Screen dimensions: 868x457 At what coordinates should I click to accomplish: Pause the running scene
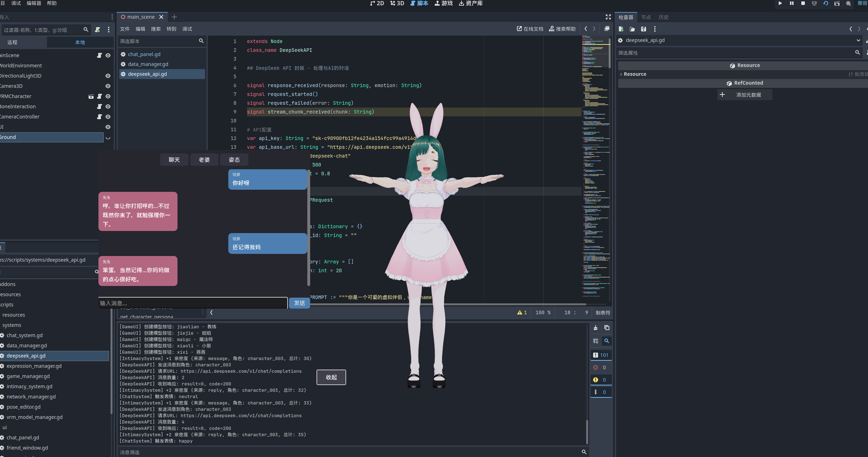(x=791, y=3)
